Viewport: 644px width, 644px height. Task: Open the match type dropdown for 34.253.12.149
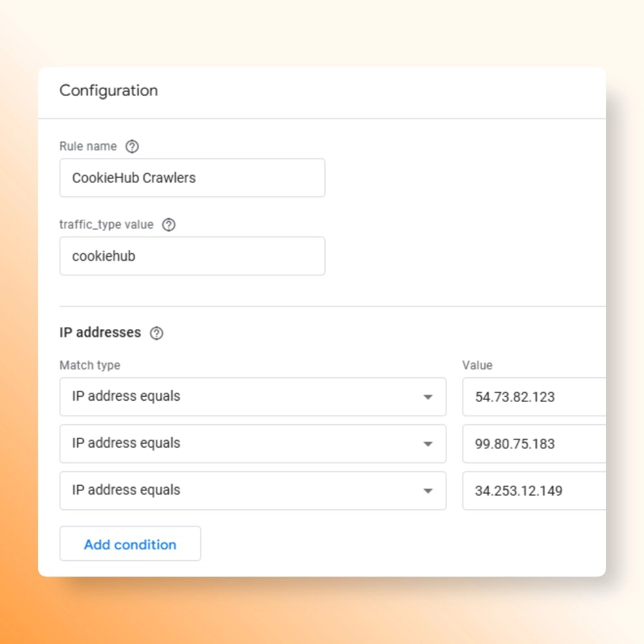pyautogui.click(x=252, y=491)
